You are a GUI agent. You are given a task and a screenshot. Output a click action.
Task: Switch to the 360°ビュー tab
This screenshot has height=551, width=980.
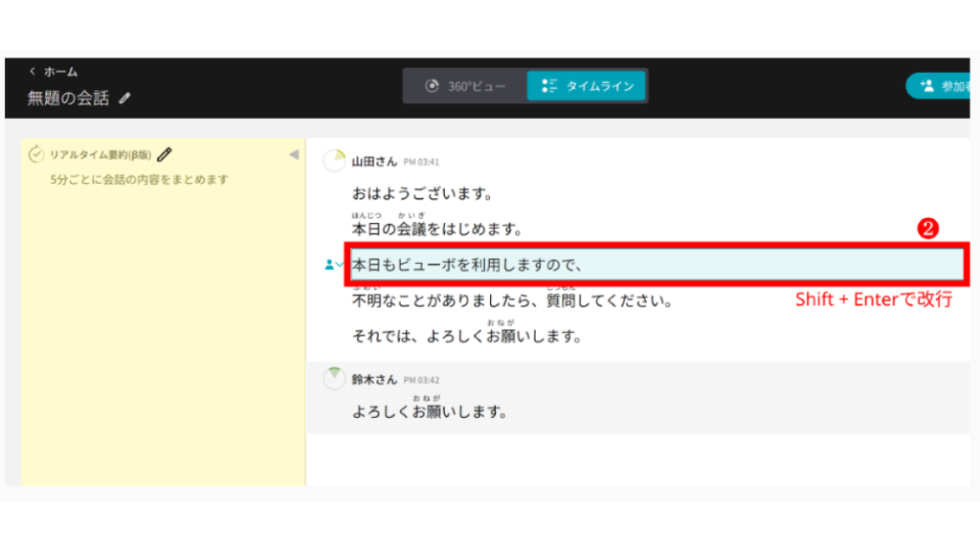(x=465, y=86)
